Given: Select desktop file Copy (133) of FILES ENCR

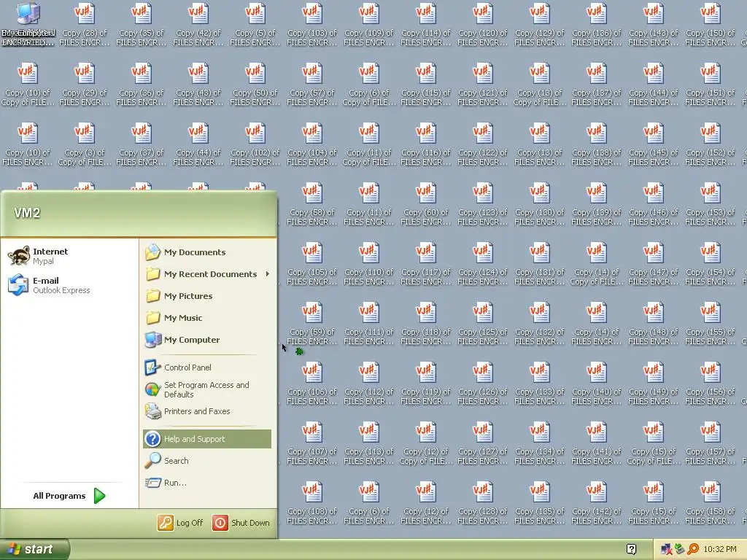Looking at the screenshot, I should [540, 384].
